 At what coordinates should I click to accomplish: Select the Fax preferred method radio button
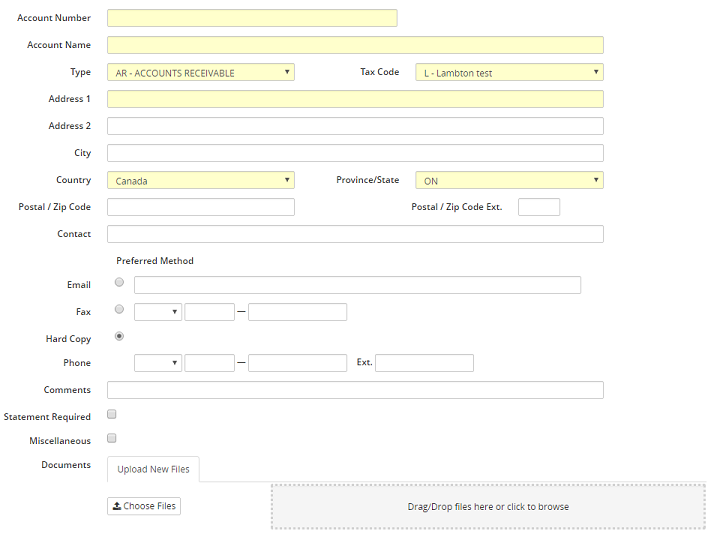(x=120, y=310)
